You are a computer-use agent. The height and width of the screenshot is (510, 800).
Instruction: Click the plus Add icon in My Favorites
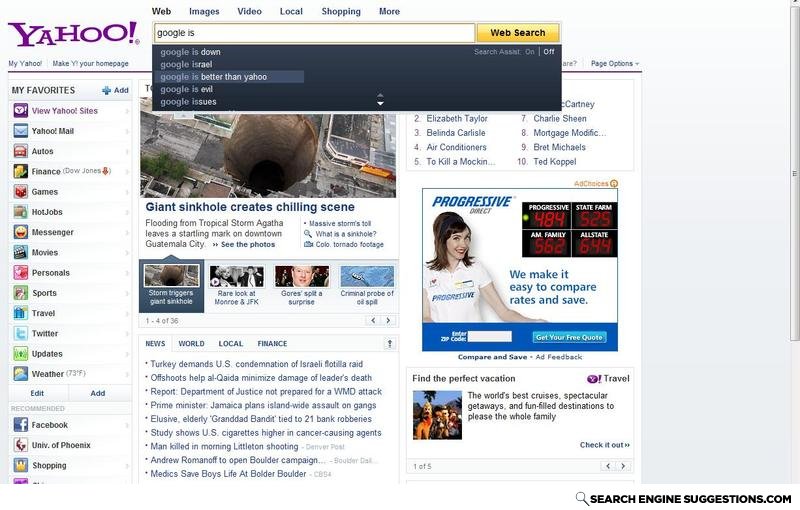106,90
